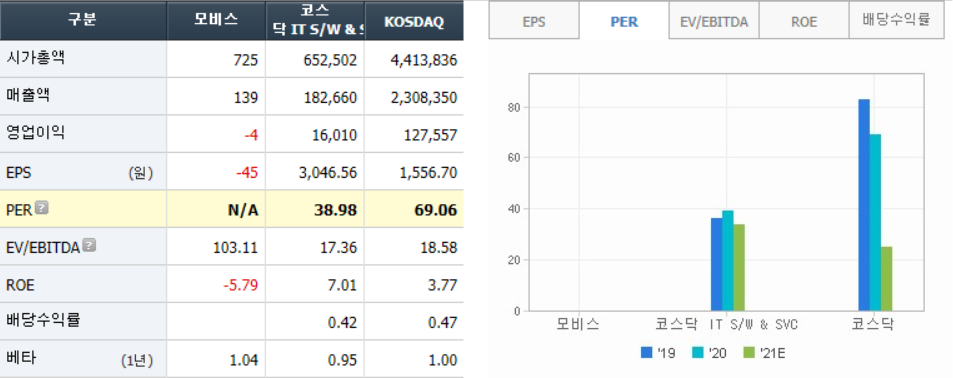
Task: Switch to the EV/EBITDA chart tab
Action: [x=714, y=21]
